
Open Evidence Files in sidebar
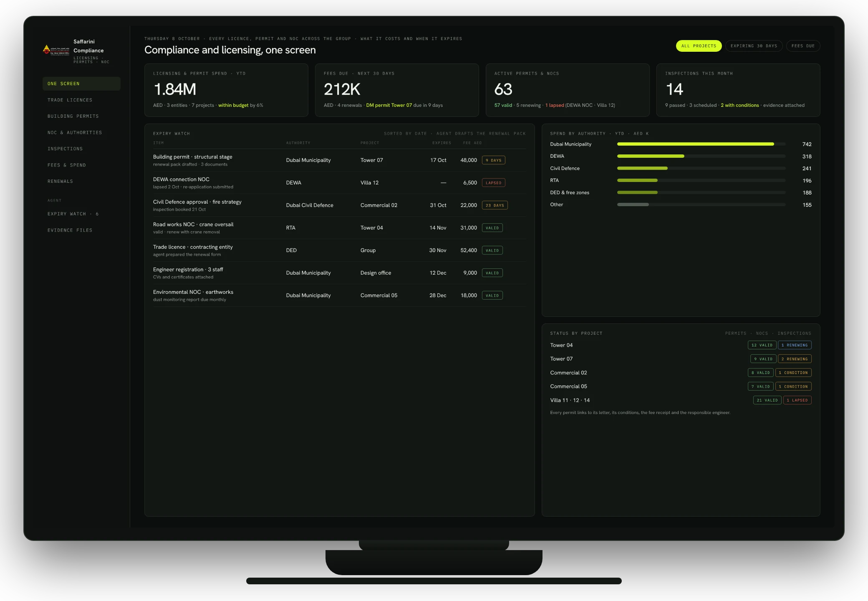click(81, 230)
